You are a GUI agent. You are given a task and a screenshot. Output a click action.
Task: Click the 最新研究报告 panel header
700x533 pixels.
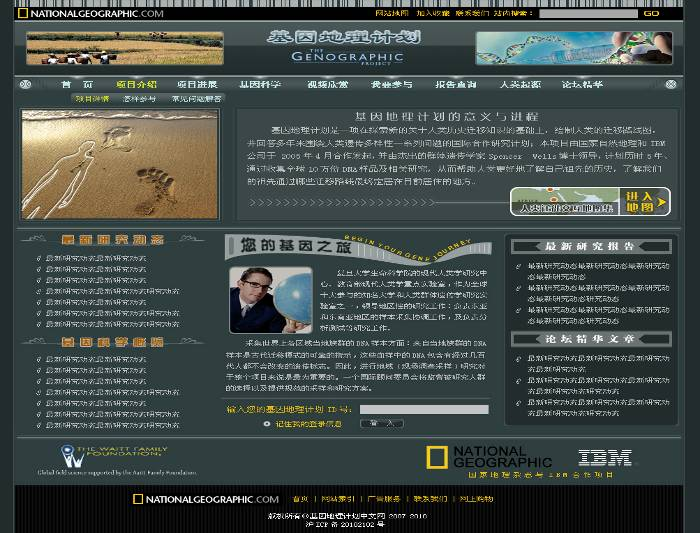click(591, 246)
